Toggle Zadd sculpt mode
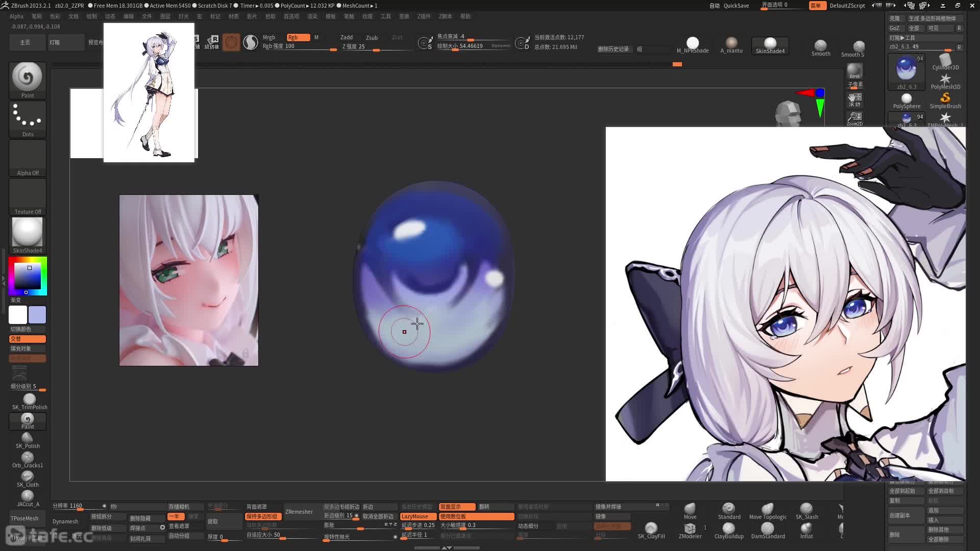Screen dimensions: 980x551 [x=347, y=37]
